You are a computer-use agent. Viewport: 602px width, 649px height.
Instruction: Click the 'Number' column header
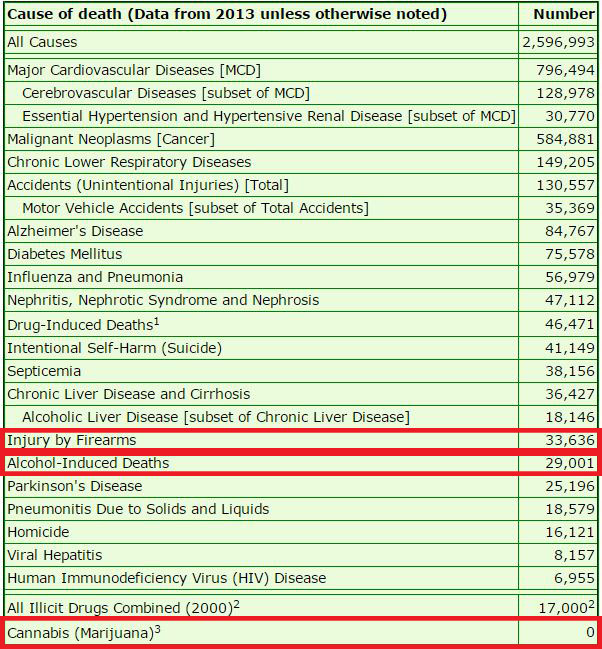563,14
